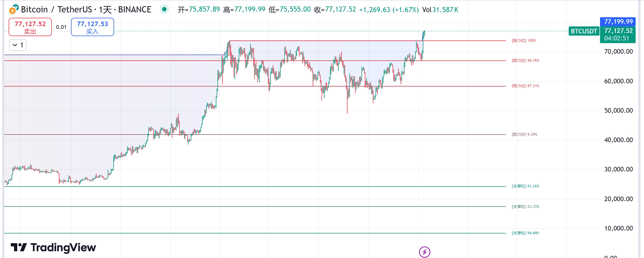Select the 53.72% support level label
The image size is (644, 258).
(x=525, y=207)
